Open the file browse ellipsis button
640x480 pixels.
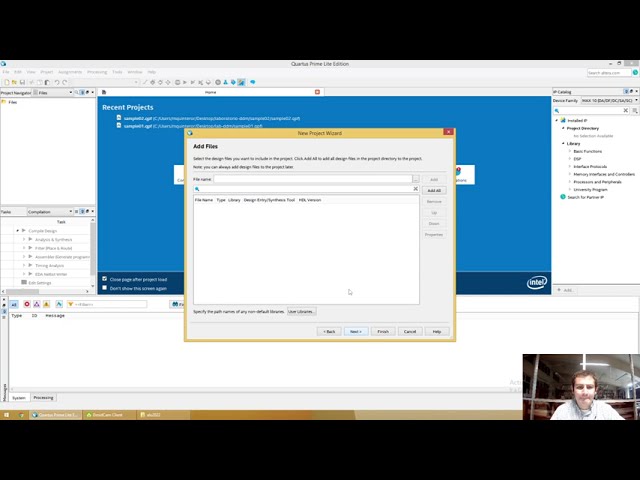pyautogui.click(x=416, y=179)
